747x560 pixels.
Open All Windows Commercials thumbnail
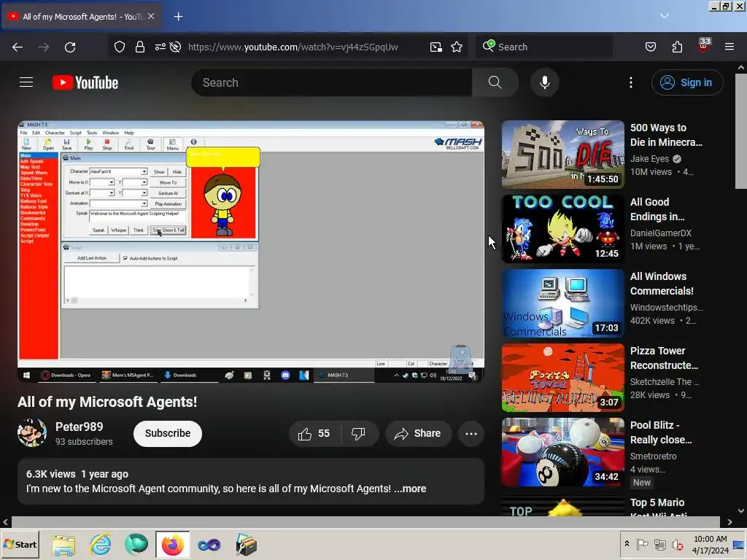point(562,303)
